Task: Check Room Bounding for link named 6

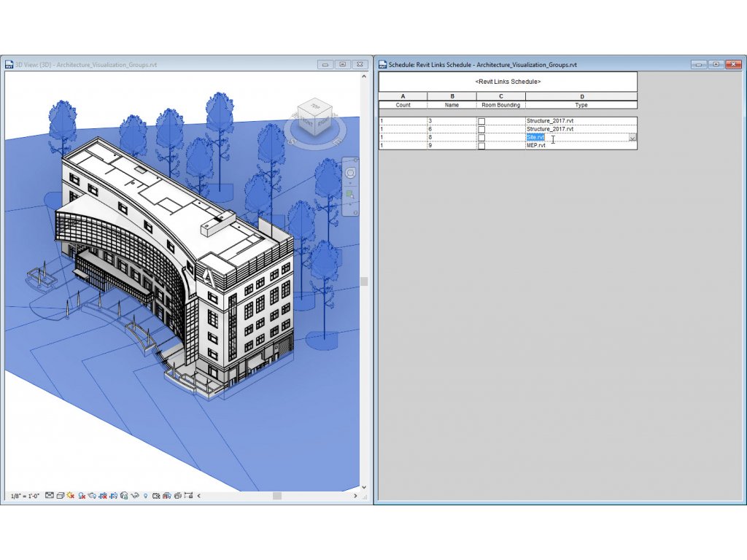Action: pos(481,129)
